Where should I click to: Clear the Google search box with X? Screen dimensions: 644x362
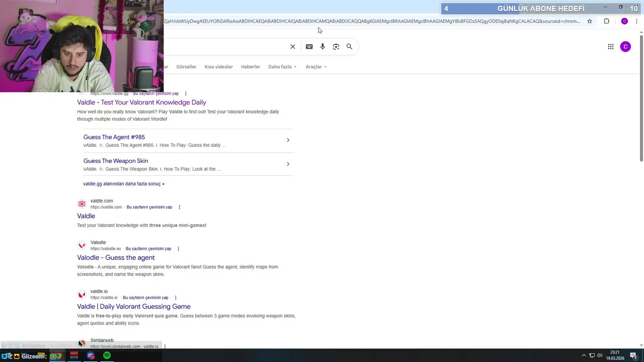293,47
